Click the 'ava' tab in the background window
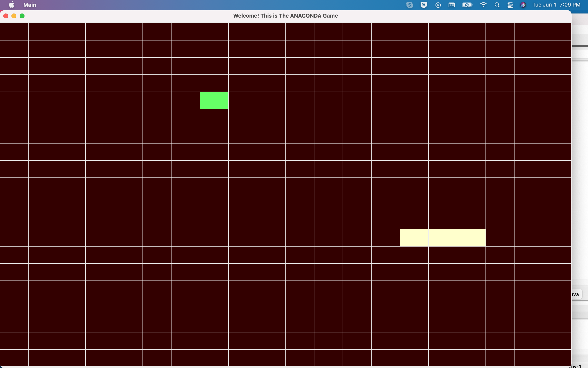This screenshot has width=588, height=368. [577, 294]
